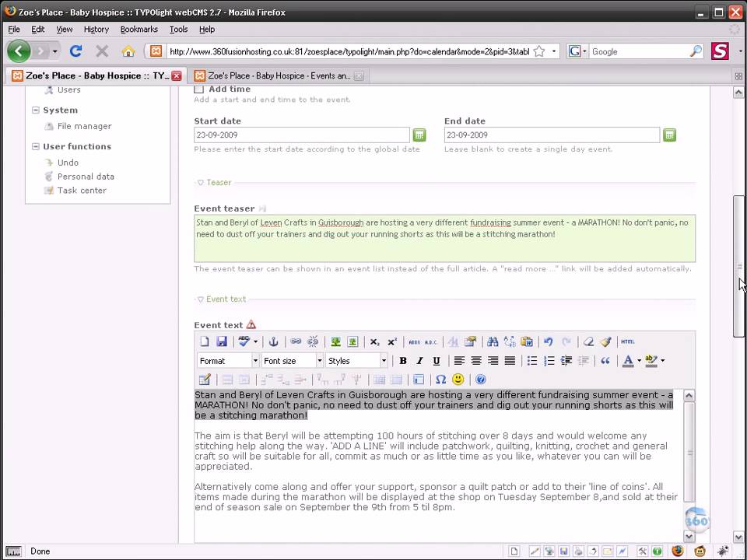Open the spellchecker language dropdown arrow

click(255, 341)
